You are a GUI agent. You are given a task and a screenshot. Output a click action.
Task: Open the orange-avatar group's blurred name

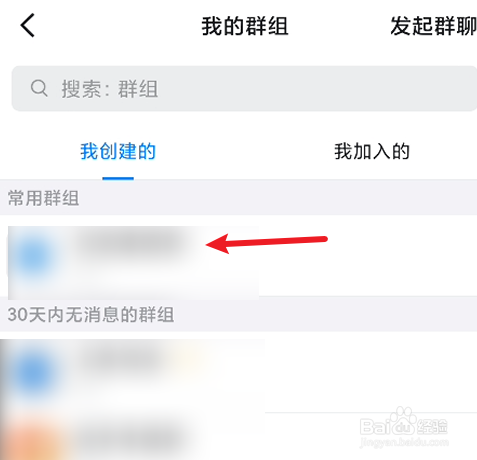[x=130, y=435]
